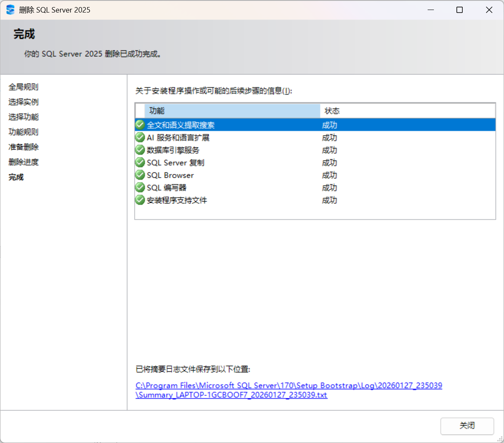
Task: Click 成功 status for 数据库引擎服务
Action: 330,150
